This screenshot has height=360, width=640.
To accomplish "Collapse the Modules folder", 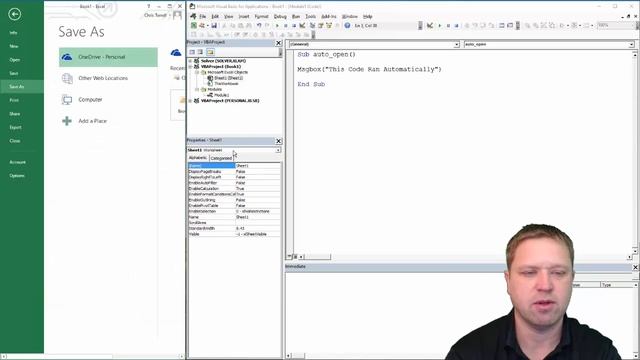I will coord(197,89).
